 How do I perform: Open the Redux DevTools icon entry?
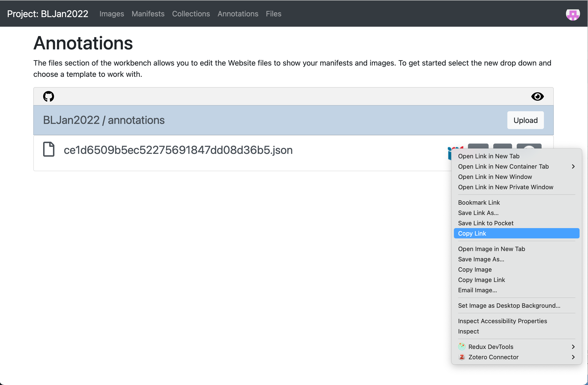click(x=461, y=347)
